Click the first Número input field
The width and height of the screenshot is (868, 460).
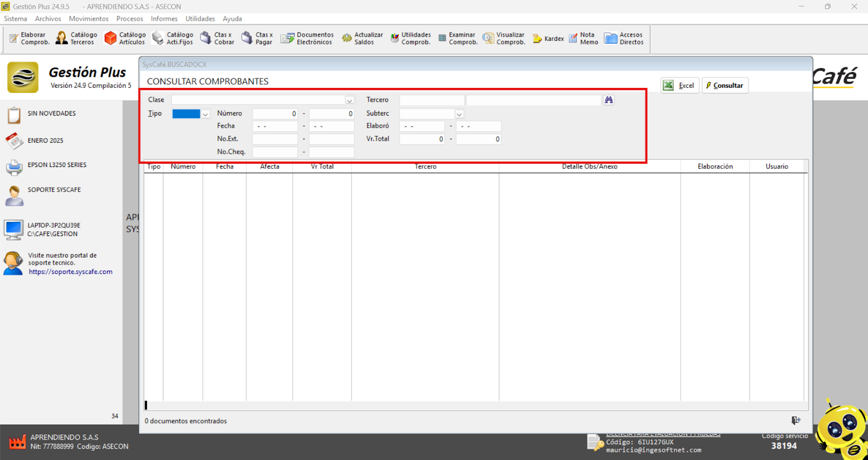275,113
